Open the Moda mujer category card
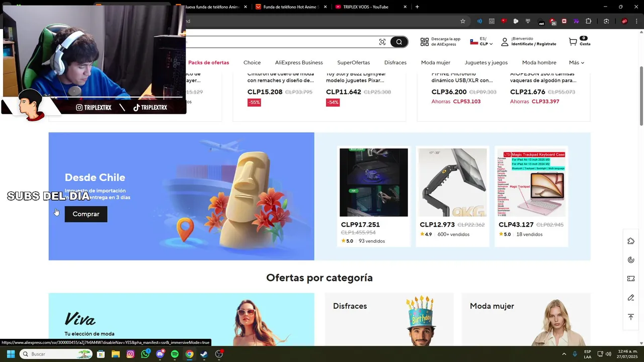The width and height of the screenshot is (644, 362). click(526, 319)
